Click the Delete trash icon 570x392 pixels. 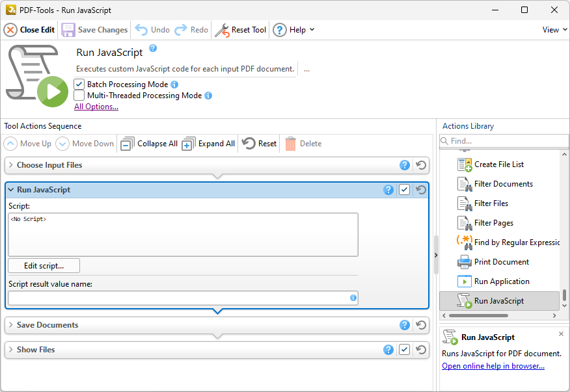[x=290, y=144]
